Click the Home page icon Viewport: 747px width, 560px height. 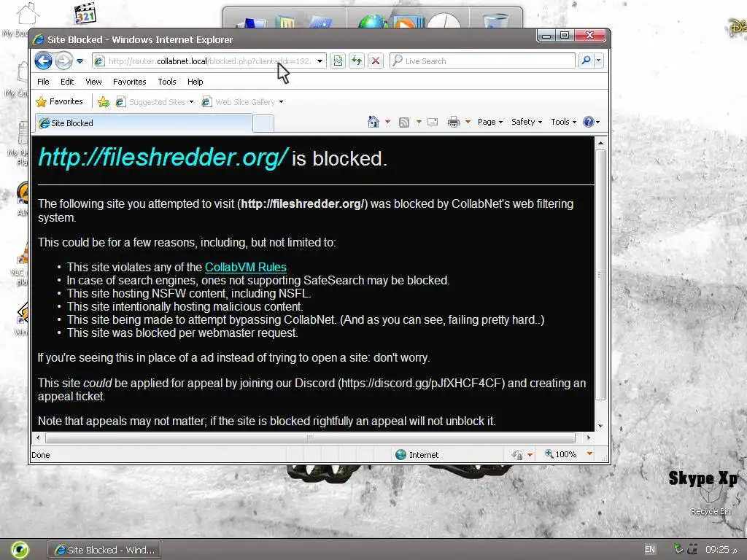tap(373, 122)
